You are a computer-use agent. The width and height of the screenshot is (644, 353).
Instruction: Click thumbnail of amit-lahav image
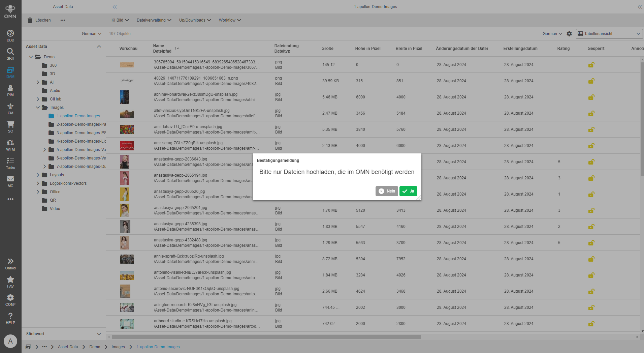click(127, 129)
